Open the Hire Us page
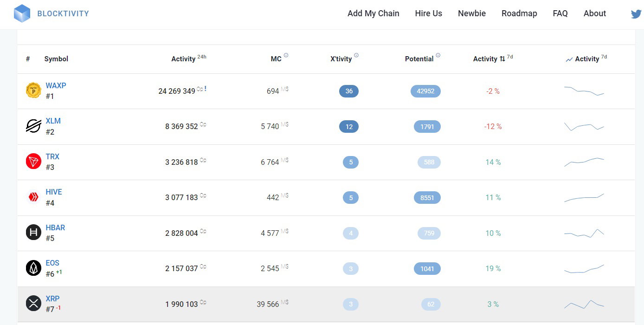Screen dimensions: 644x325 tap(429, 13)
